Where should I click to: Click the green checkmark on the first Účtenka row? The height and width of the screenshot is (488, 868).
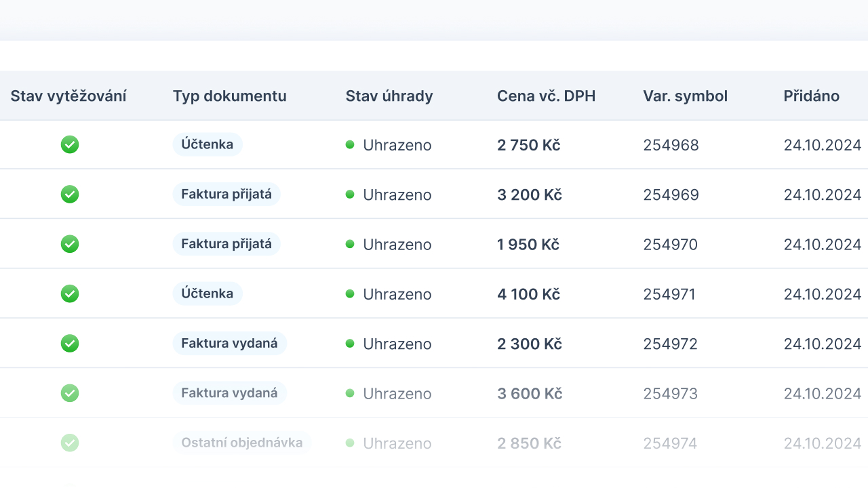click(x=70, y=144)
